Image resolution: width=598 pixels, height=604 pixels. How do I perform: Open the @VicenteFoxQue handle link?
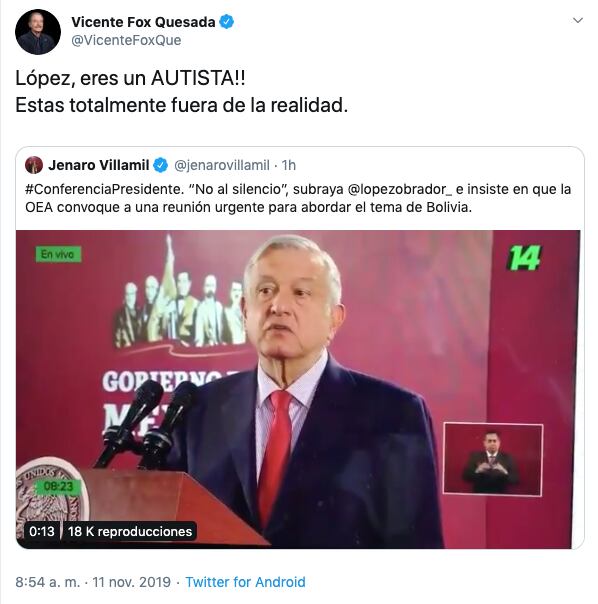coord(126,40)
